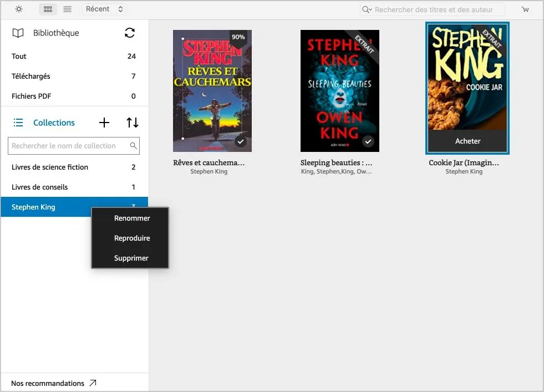Open the store shopping cart icon

click(525, 9)
